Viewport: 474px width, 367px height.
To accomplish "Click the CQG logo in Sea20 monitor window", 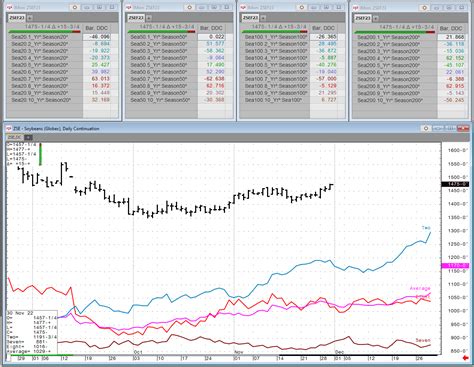I will pos(9,7).
